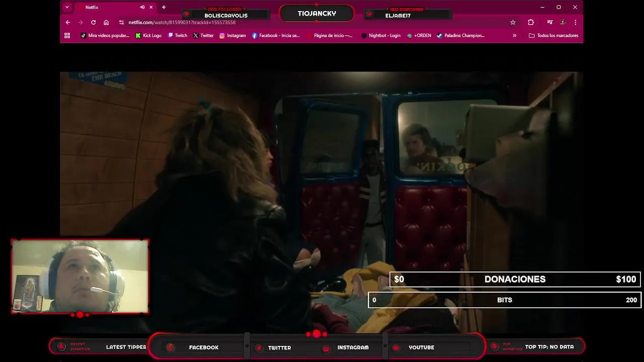
Task: Open the Chrome three-dot menu
Action: pos(575,22)
